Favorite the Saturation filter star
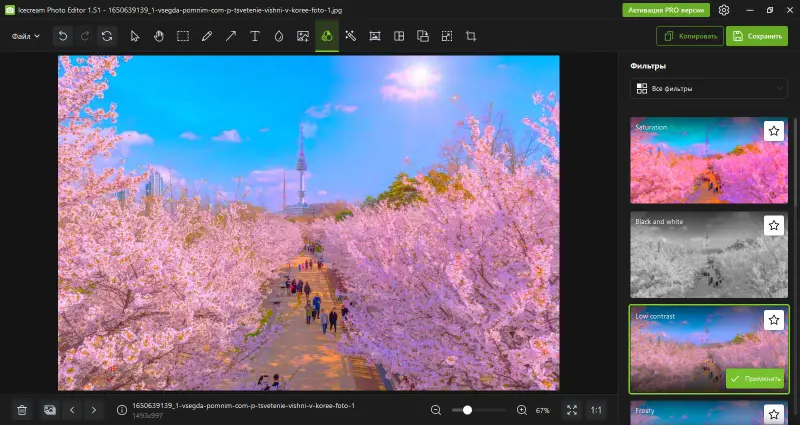Screen dimensions: 800x425 (x=773, y=131)
